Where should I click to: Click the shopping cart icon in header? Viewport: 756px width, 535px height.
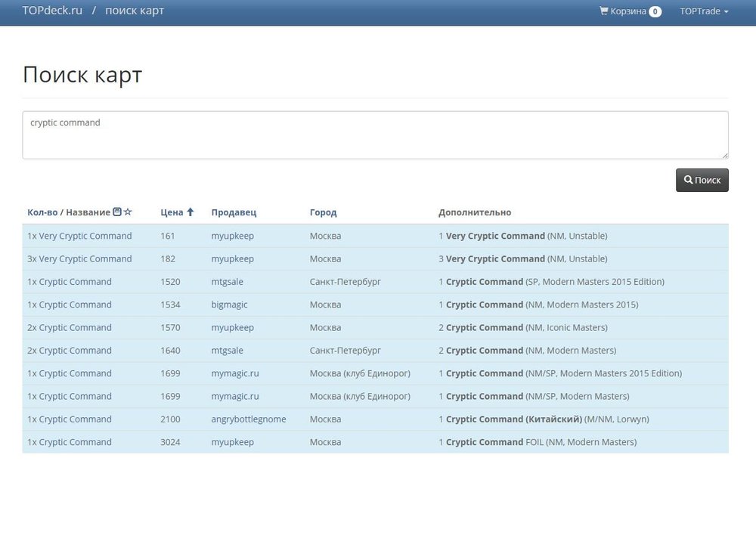604,11
